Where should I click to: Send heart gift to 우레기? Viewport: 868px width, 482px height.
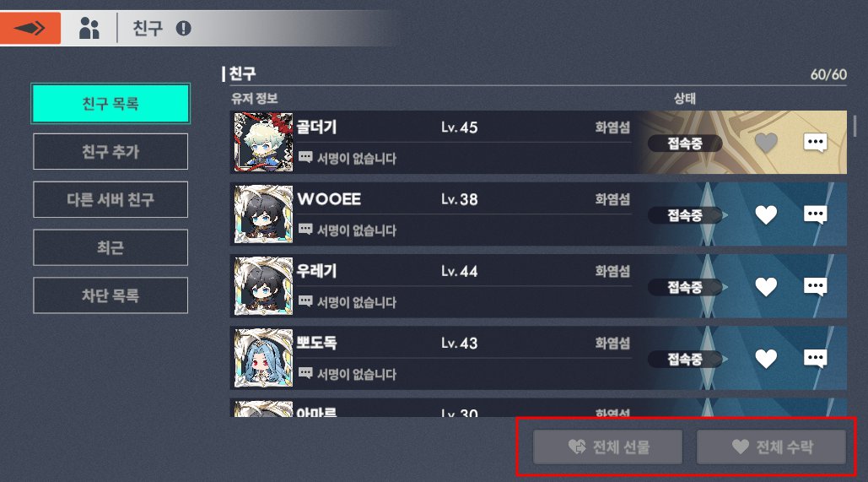coord(766,287)
